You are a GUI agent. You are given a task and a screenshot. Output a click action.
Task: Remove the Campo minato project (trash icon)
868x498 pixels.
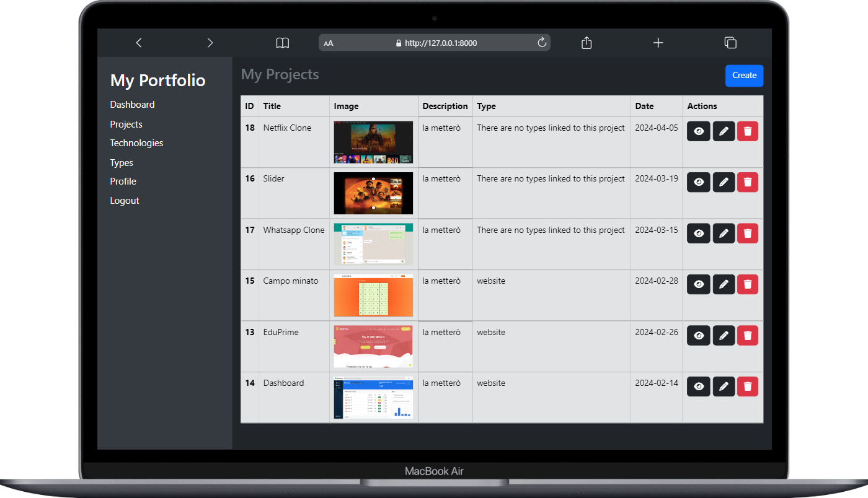(x=748, y=284)
